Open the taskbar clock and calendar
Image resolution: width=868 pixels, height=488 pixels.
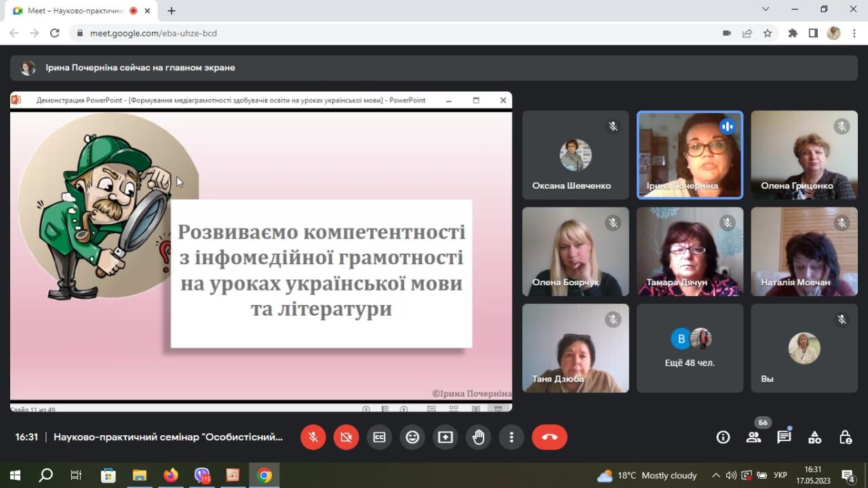813,475
